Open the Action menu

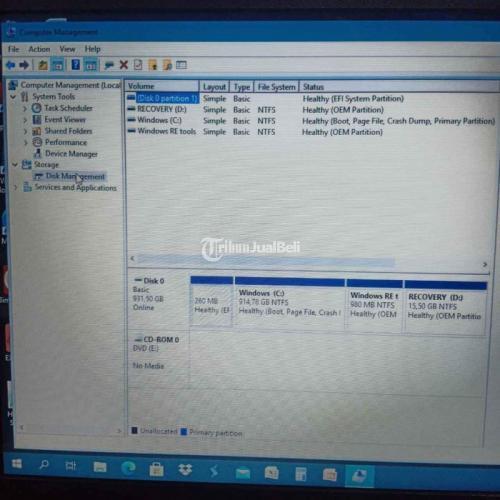(x=39, y=49)
